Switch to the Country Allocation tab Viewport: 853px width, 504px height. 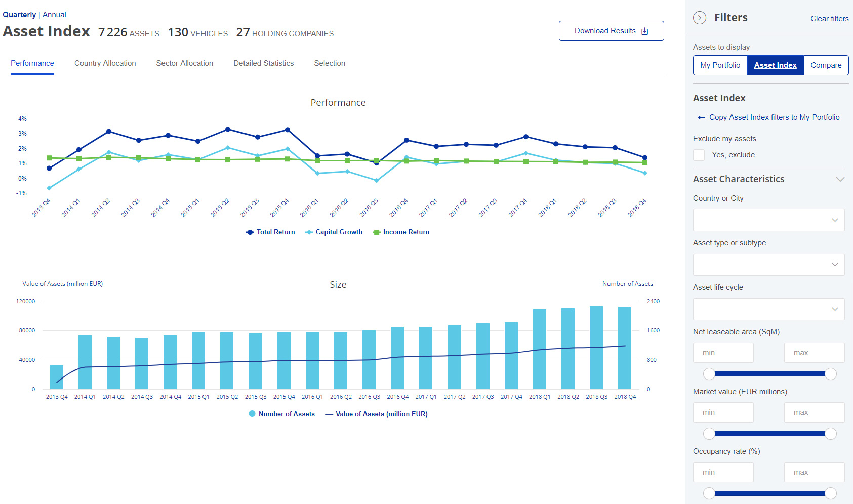(x=105, y=63)
